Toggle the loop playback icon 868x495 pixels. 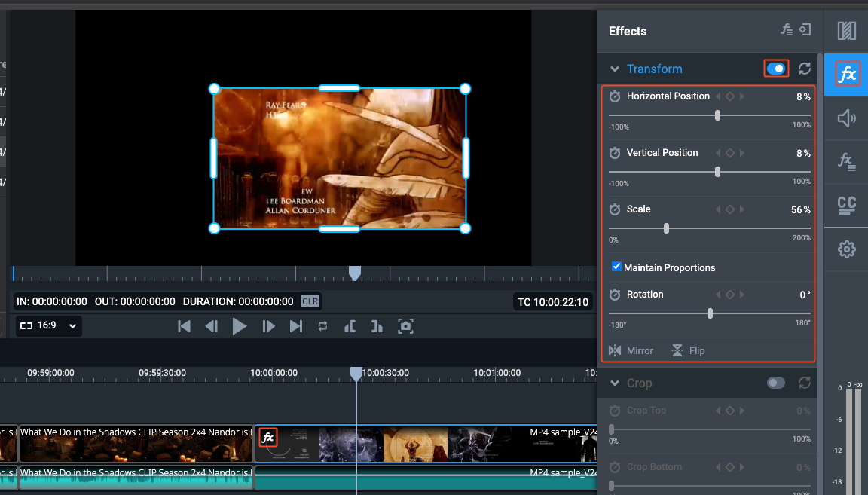pos(322,326)
